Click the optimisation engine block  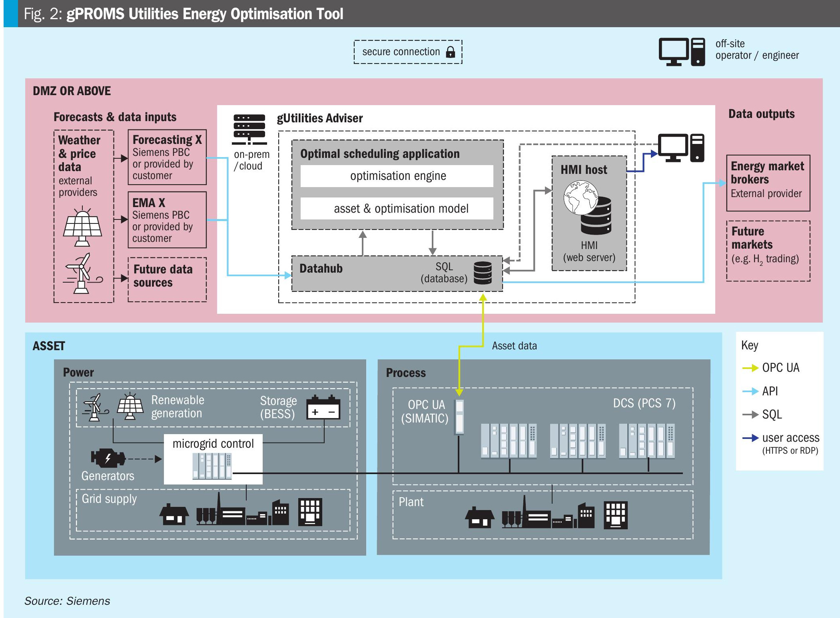(x=397, y=176)
